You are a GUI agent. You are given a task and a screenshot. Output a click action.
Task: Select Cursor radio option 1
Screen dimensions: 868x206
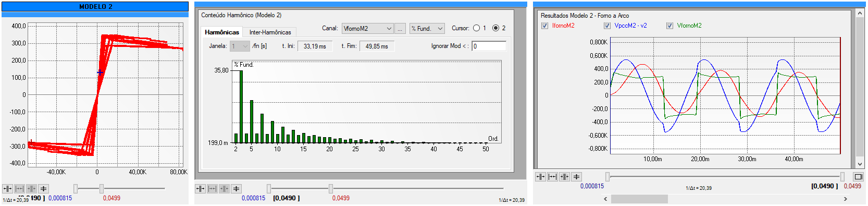point(476,28)
